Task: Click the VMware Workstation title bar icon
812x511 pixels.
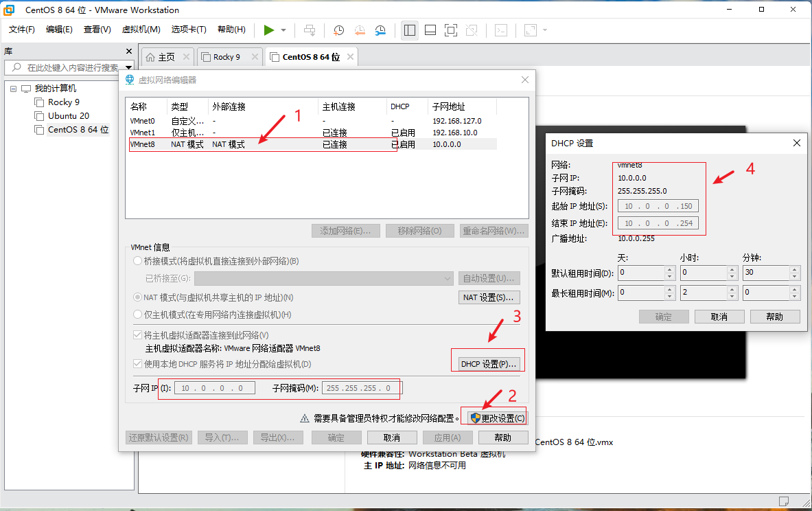Action: point(9,10)
